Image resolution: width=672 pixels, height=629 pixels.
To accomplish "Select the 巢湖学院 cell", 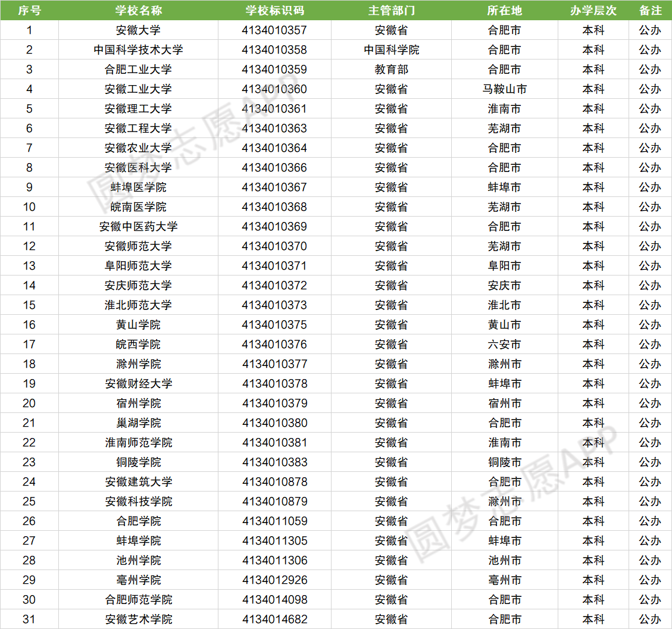I will (139, 423).
